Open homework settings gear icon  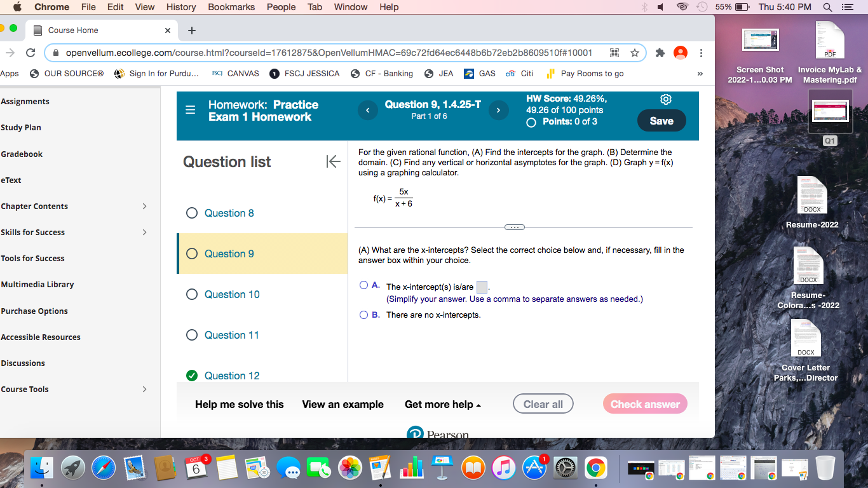click(x=666, y=100)
